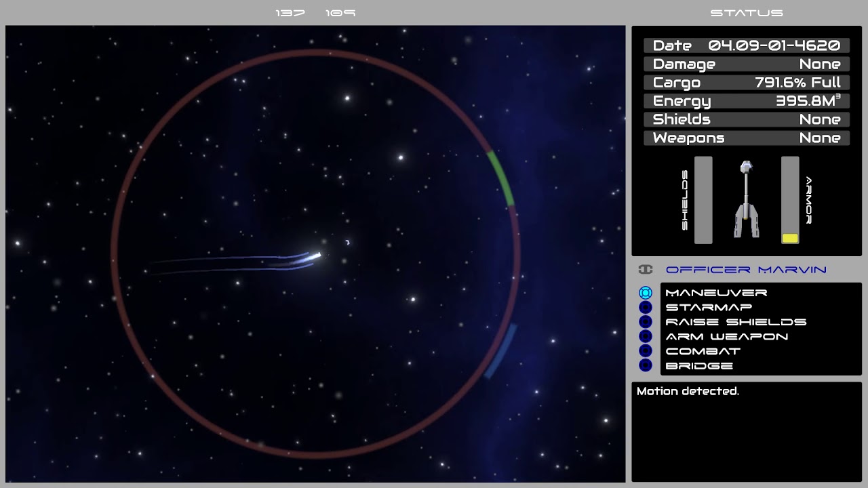This screenshot has height=488, width=868.
Task: Click the bullet beside Bridge
Action: [646, 366]
